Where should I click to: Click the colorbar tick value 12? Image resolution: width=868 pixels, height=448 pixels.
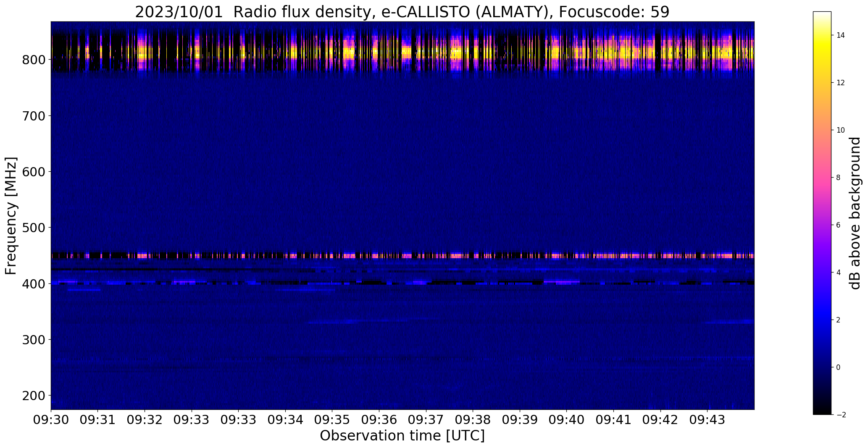click(x=841, y=83)
